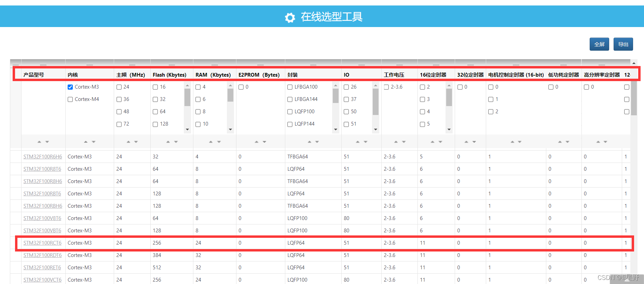The height and width of the screenshot is (284, 644).
Task: Sort 产品型号 column descending arrow
Action: [x=47, y=142]
